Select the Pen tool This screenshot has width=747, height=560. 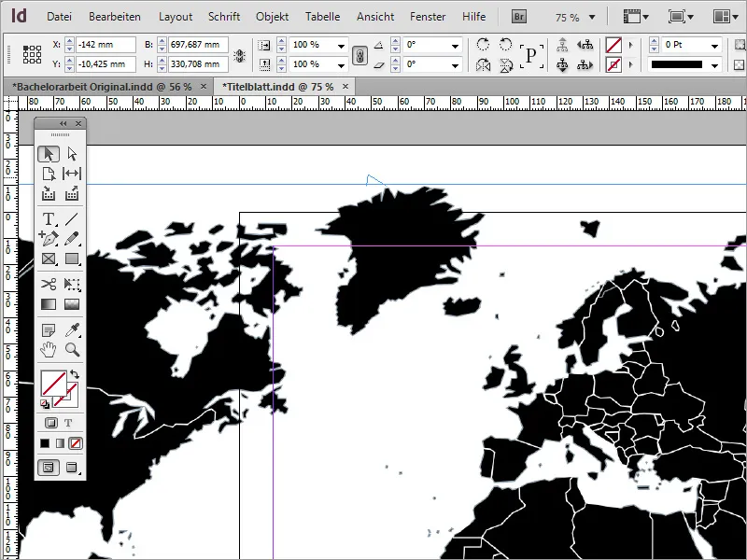tap(49, 239)
